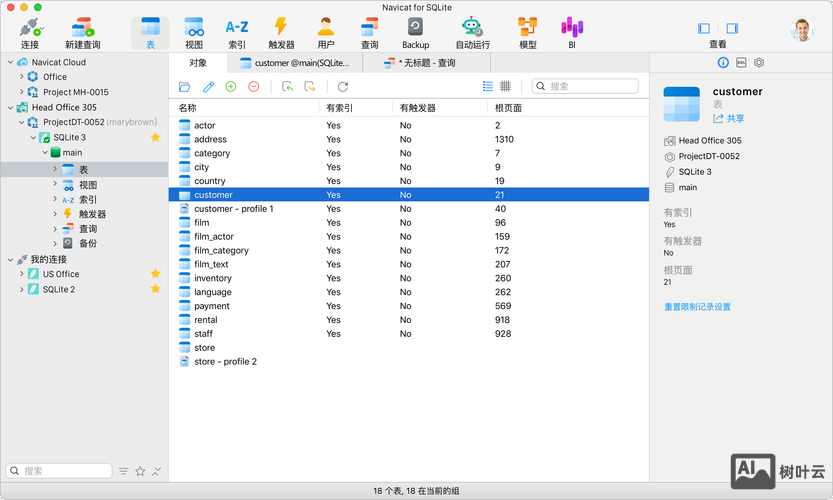Switch to detail grid view icon
This screenshot has width=833, height=500.
(506, 86)
